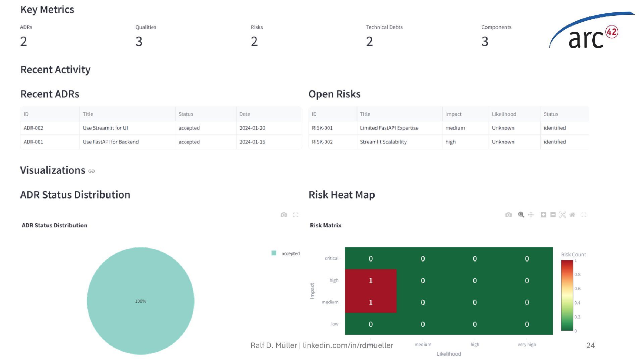The width and height of the screenshot is (644, 362).
Task: Click Zoom in plus icon on heat map
Action: click(x=543, y=215)
